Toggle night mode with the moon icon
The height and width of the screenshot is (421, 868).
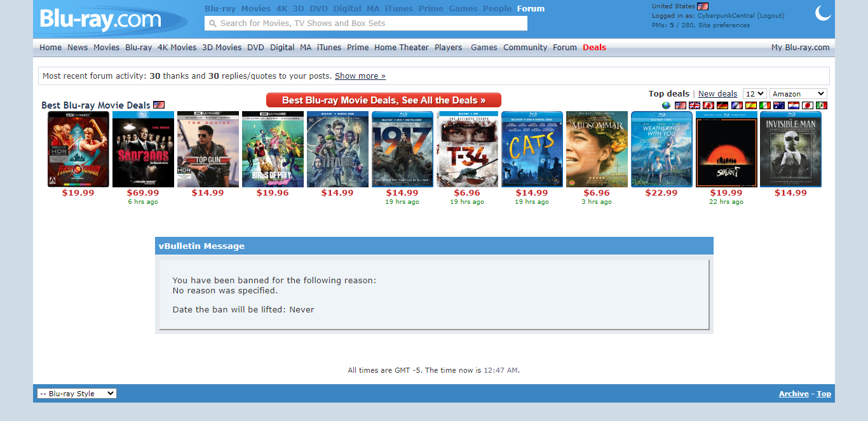tap(823, 13)
